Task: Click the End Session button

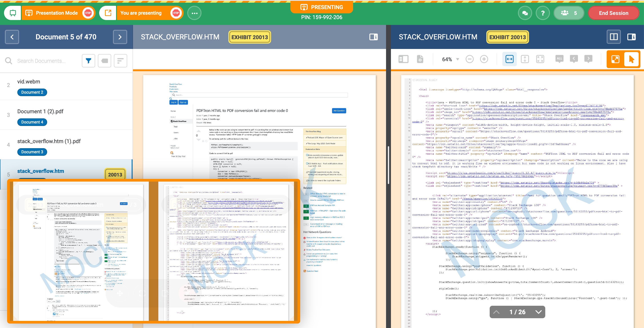Action: [x=614, y=13]
